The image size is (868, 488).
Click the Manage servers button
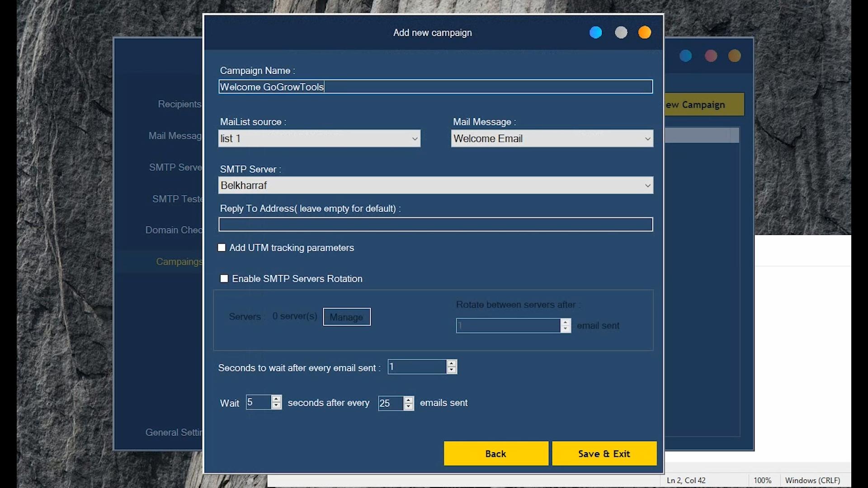point(346,316)
